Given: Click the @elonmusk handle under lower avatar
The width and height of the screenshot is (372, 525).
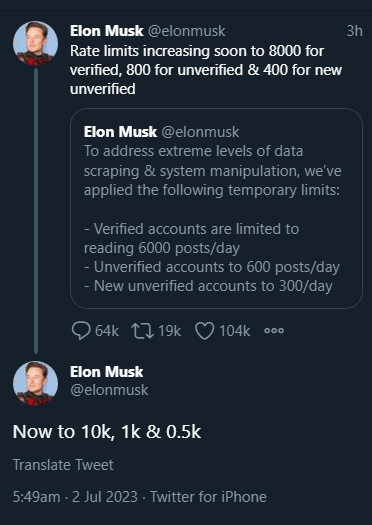Looking at the screenshot, I should 109,390.
